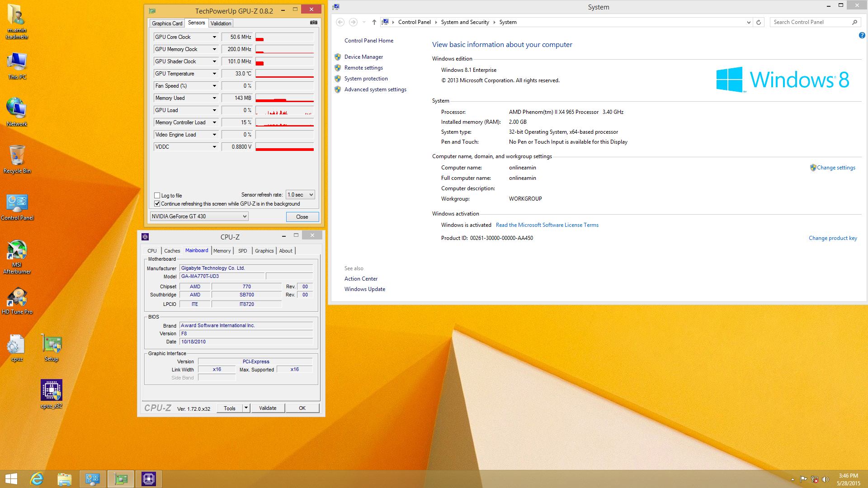Open the Windows Start button
This screenshot has width=868, height=488.
(11, 479)
